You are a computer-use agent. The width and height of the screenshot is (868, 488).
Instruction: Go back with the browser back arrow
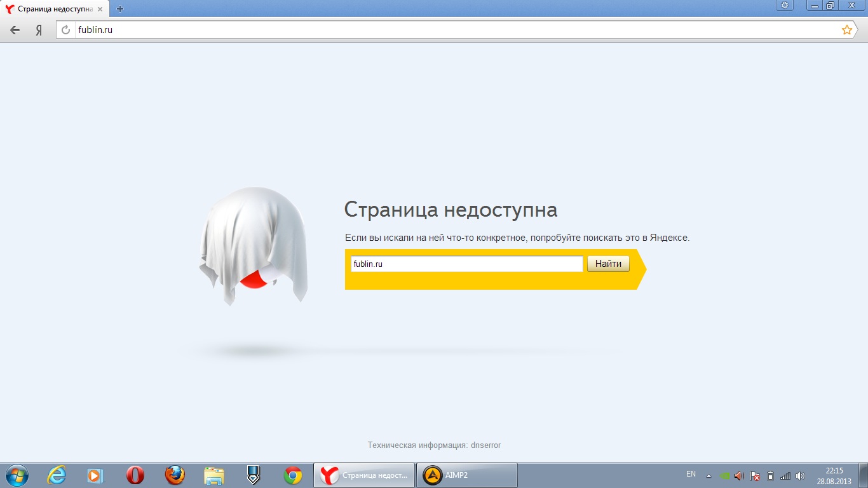click(x=15, y=30)
